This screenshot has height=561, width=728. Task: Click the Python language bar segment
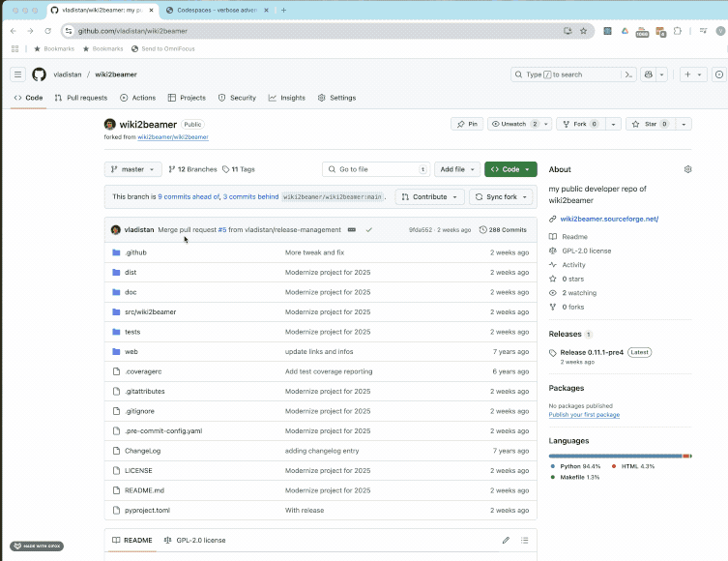click(615, 456)
